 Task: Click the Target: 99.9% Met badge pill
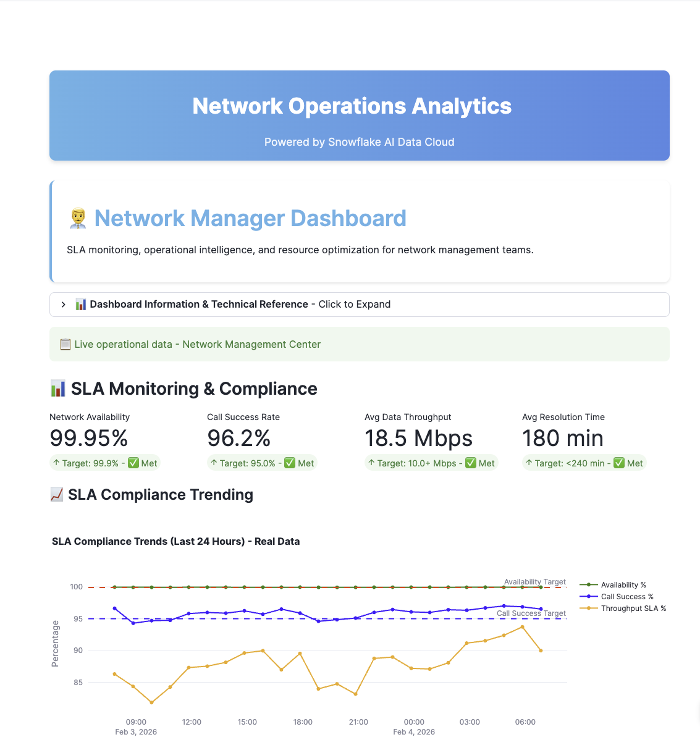[x=104, y=463]
